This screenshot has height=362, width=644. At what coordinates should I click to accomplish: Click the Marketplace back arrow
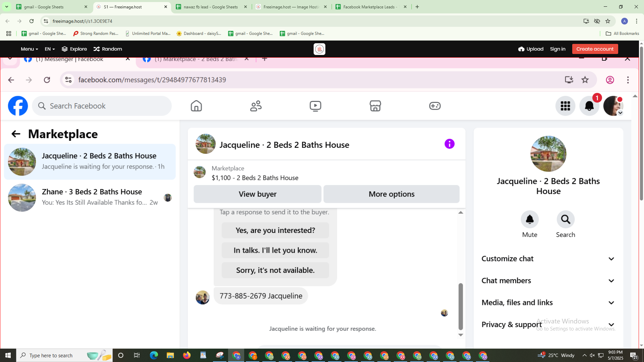click(16, 134)
